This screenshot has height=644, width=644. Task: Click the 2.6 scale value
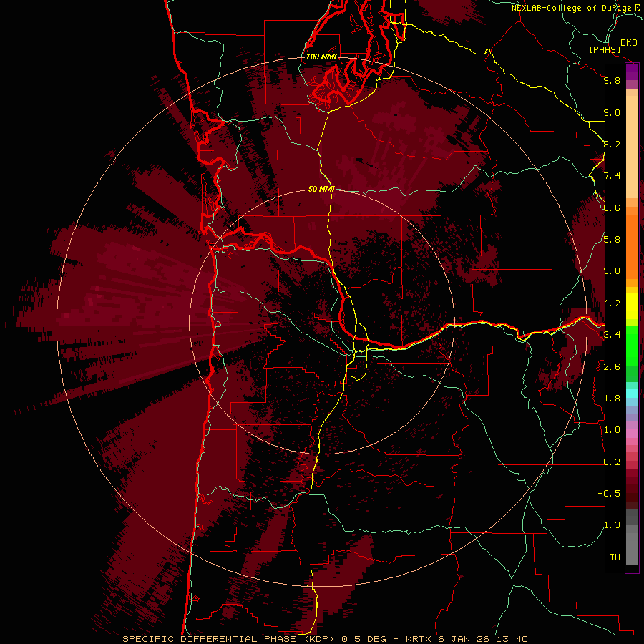[x=612, y=367]
